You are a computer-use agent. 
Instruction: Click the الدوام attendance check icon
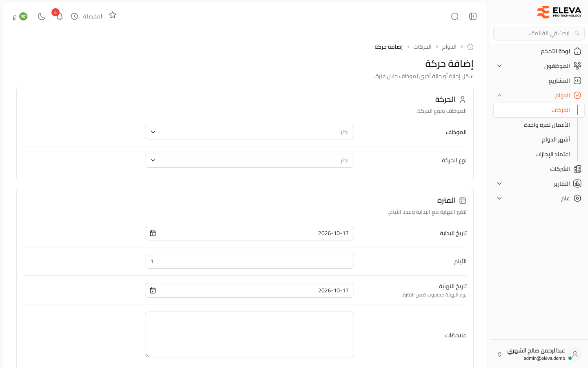[577, 95]
